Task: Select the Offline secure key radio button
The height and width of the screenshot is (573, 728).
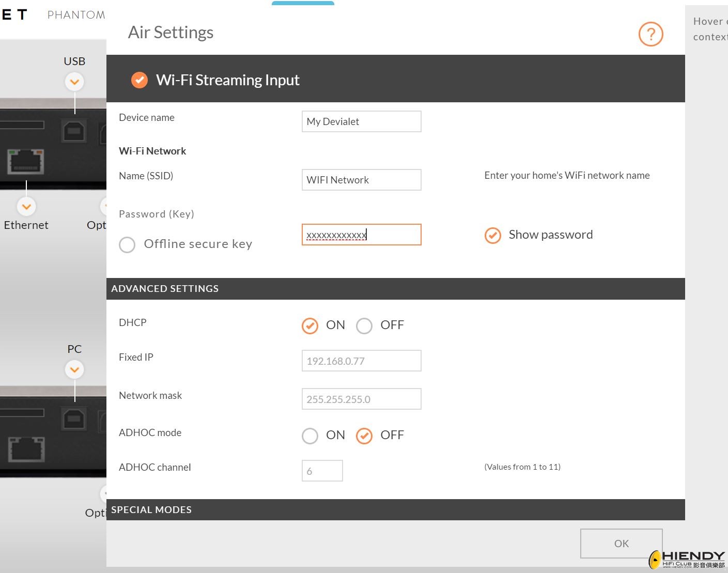Action: [x=127, y=244]
